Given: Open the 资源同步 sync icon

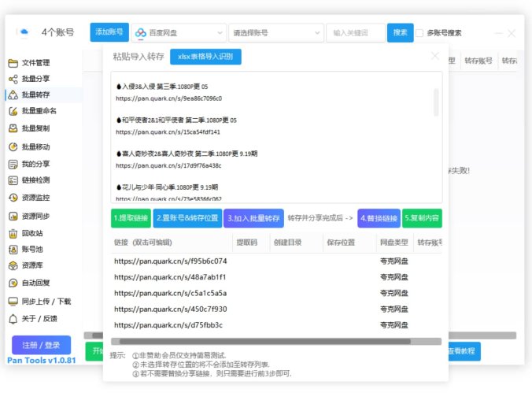Looking at the screenshot, I should (x=13, y=217).
